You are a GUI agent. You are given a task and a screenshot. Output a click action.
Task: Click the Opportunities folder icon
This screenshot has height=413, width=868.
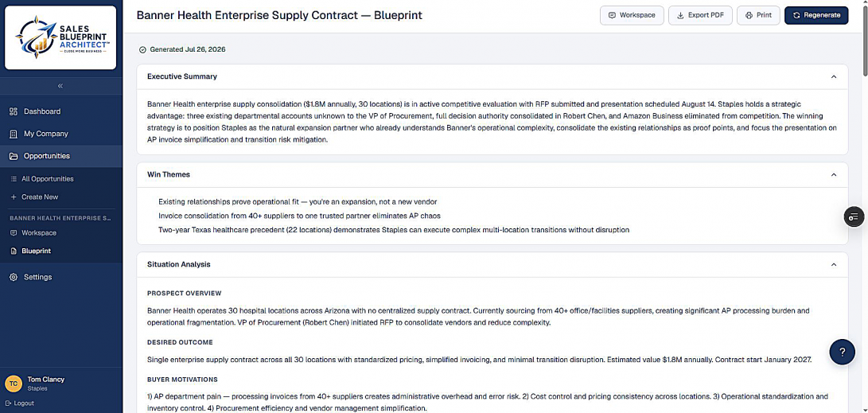pyautogui.click(x=14, y=156)
